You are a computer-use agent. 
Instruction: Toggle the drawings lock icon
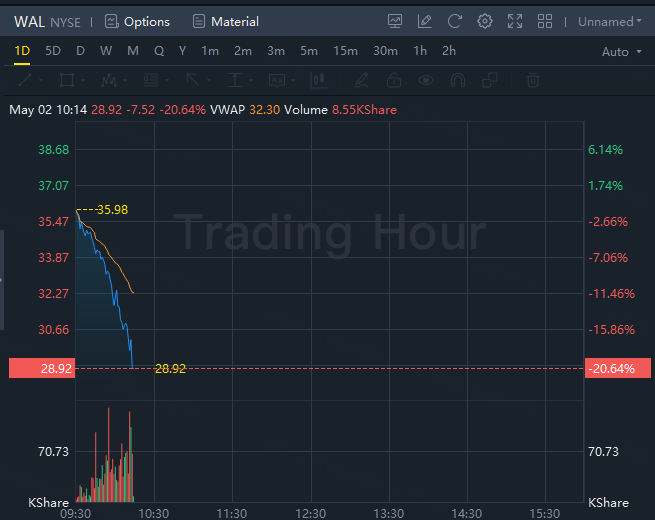394,80
